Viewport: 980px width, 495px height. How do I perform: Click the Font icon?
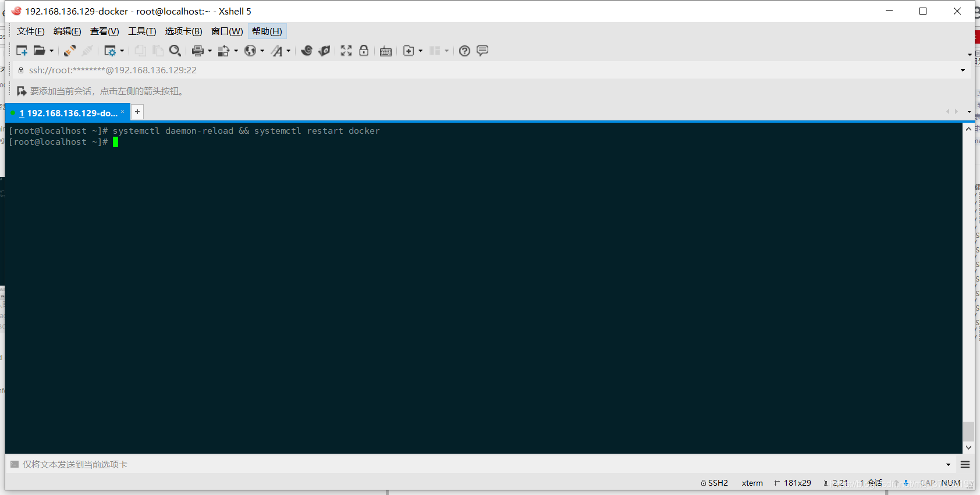tap(277, 51)
